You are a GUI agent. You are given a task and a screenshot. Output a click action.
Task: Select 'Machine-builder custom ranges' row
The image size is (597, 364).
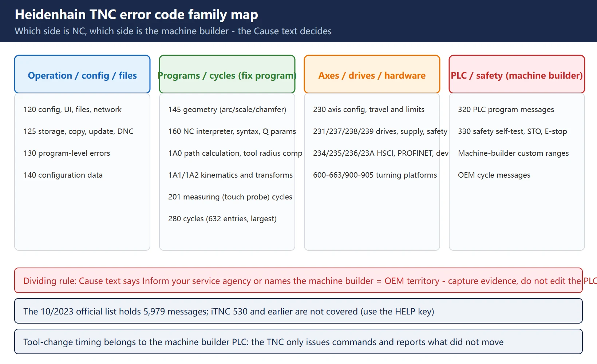click(513, 153)
